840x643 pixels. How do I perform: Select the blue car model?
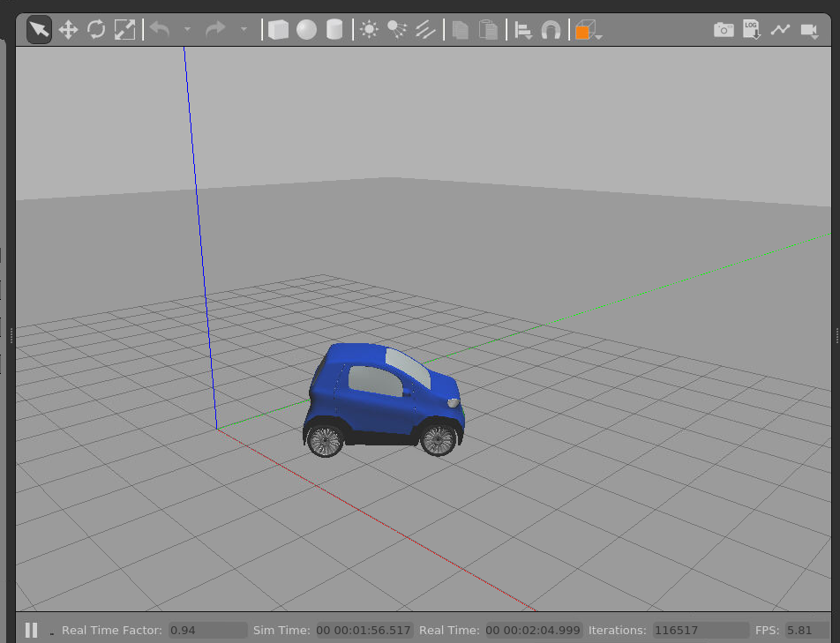tap(384, 399)
